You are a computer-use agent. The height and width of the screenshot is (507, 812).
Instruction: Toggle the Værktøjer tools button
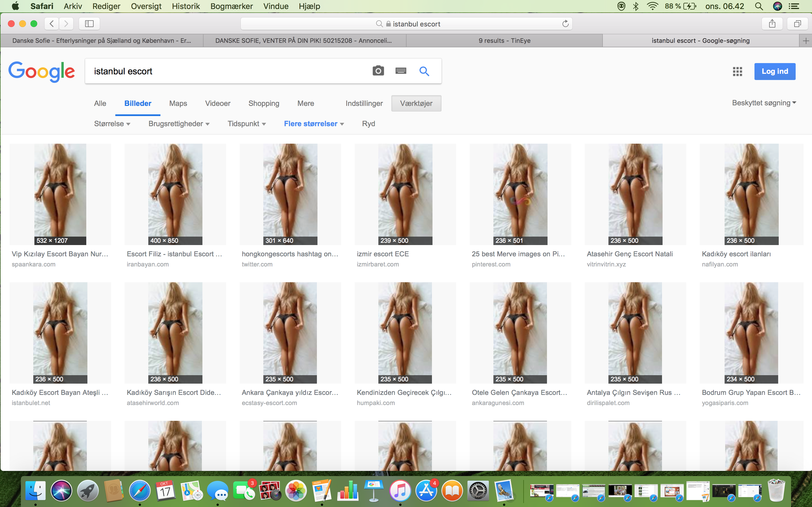(416, 103)
